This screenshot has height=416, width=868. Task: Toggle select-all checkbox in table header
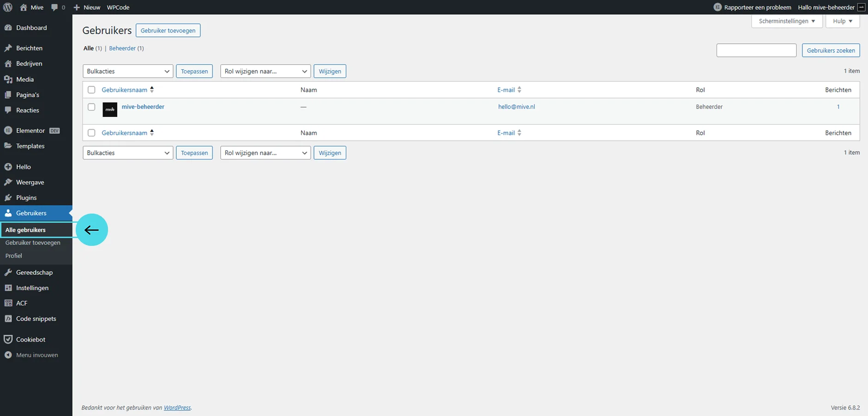pos(91,90)
